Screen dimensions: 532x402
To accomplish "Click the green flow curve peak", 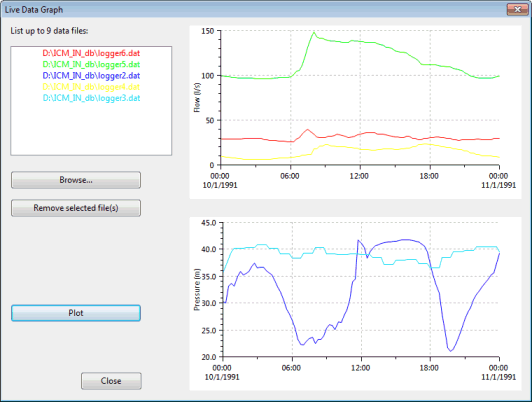I will pyautogui.click(x=314, y=33).
